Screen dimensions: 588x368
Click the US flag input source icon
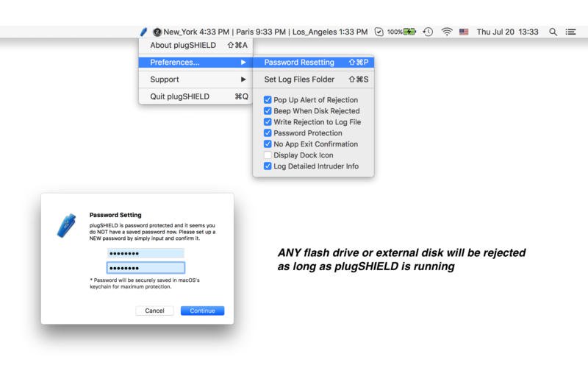tap(464, 32)
